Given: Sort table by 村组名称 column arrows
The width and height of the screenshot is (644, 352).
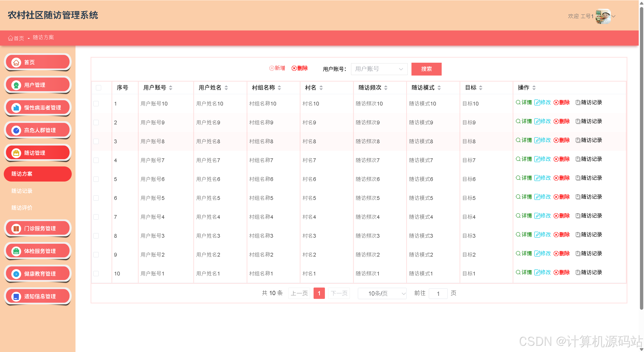Looking at the screenshot, I should coord(279,88).
